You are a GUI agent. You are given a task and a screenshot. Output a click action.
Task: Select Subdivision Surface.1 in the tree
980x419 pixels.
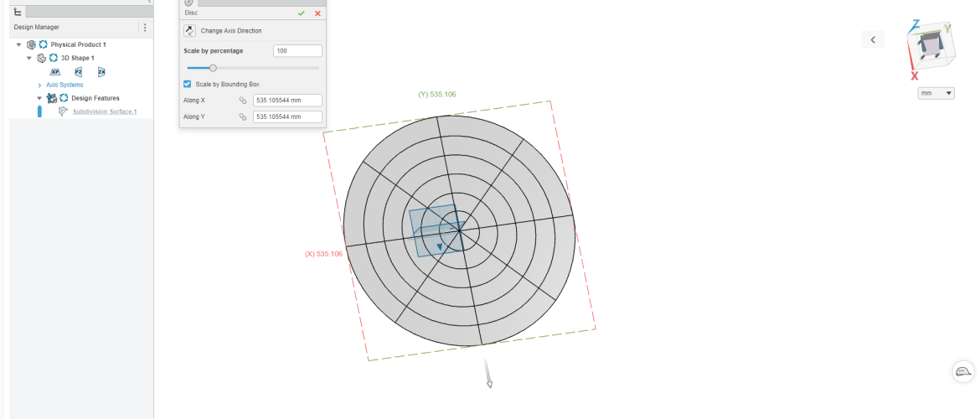tap(104, 111)
